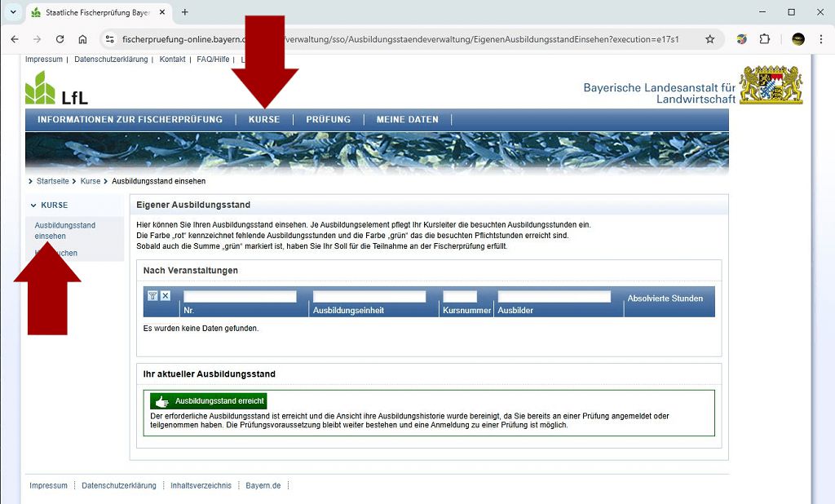The height and width of the screenshot is (504, 835).
Task: Bookmark this page with star icon
Action: (x=709, y=39)
